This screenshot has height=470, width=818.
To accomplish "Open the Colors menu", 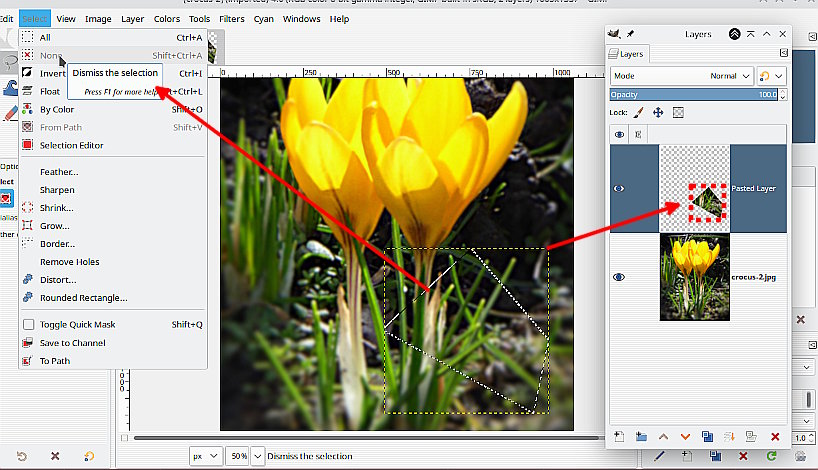I will point(167,19).
